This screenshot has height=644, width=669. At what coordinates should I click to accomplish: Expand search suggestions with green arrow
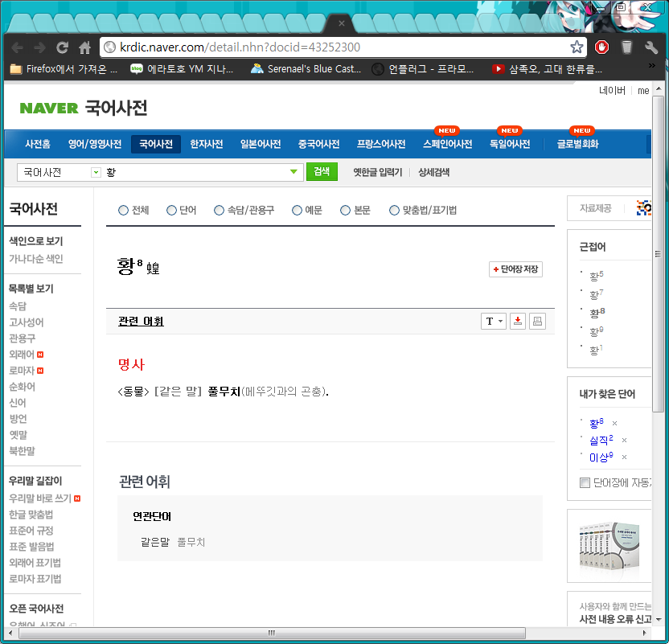(x=293, y=172)
